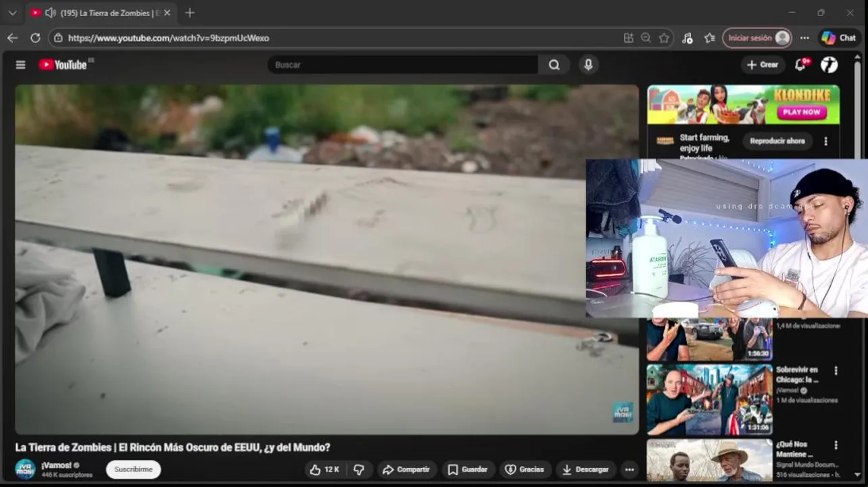
Task: Open options for the Klondike ad
Action: click(x=825, y=141)
